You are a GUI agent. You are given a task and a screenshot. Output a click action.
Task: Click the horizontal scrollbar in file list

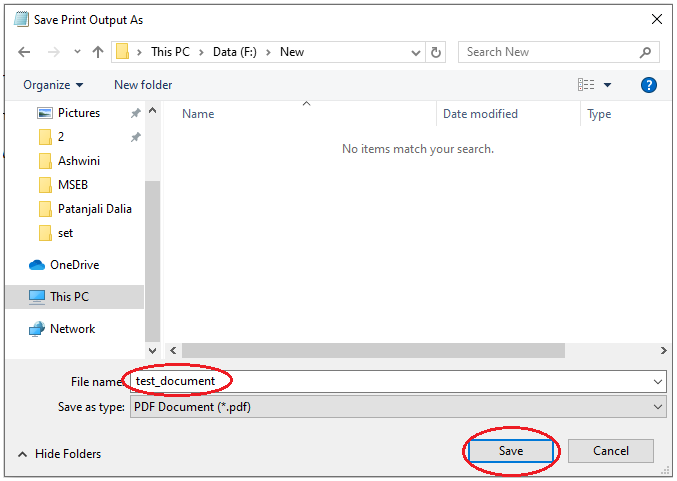[x=373, y=351]
